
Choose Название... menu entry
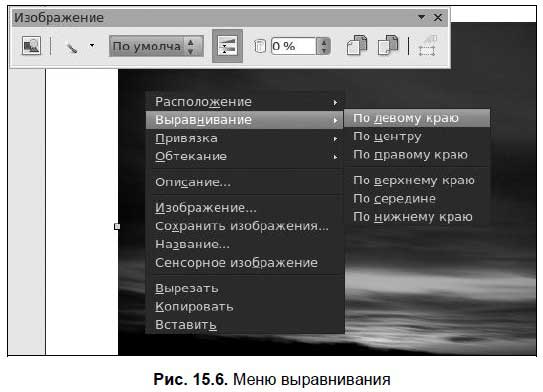pyautogui.click(x=244, y=244)
